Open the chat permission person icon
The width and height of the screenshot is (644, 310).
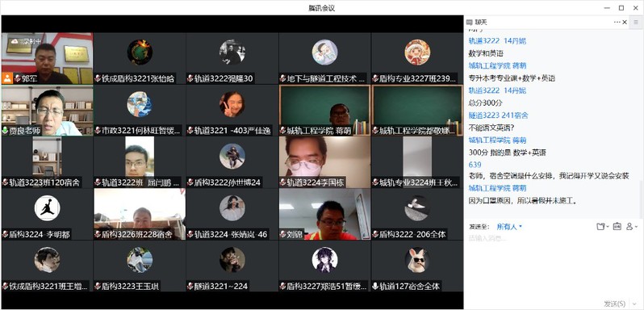(x=629, y=226)
